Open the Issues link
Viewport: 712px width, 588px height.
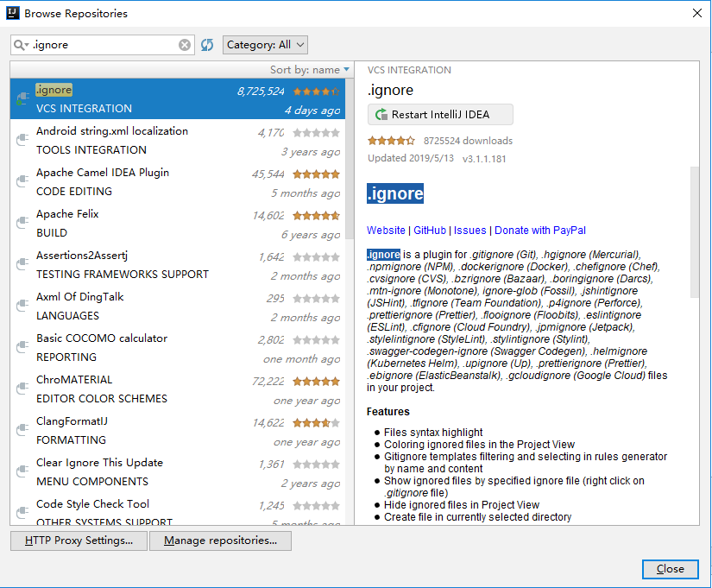coord(470,231)
